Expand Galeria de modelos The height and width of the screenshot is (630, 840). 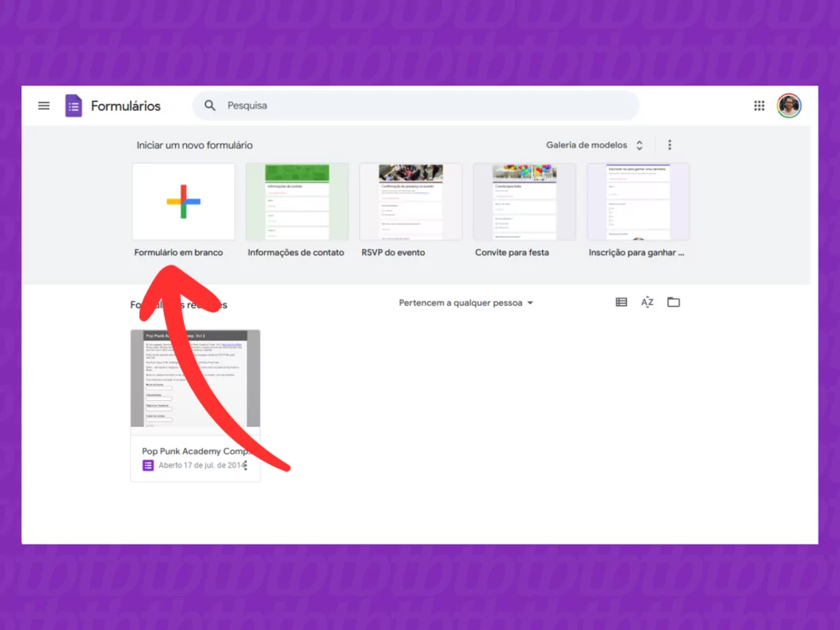(x=594, y=145)
